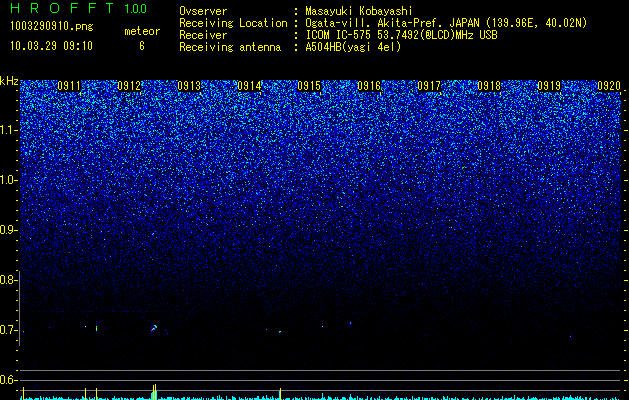Click the HROFFT 1.0.0 title text

coord(79,8)
